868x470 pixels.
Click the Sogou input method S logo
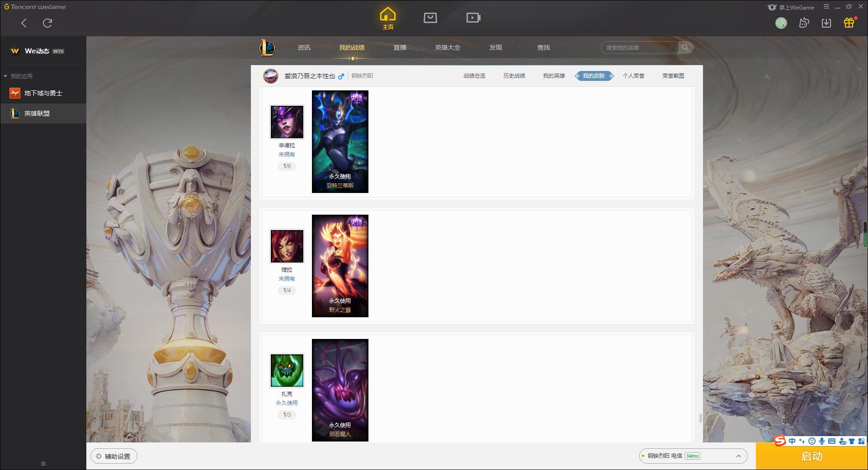point(780,441)
